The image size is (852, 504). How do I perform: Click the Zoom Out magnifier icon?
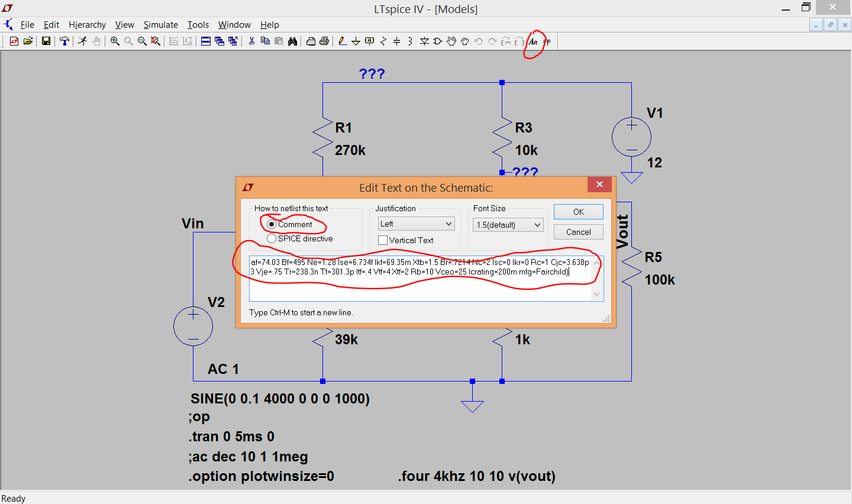click(x=142, y=41)
